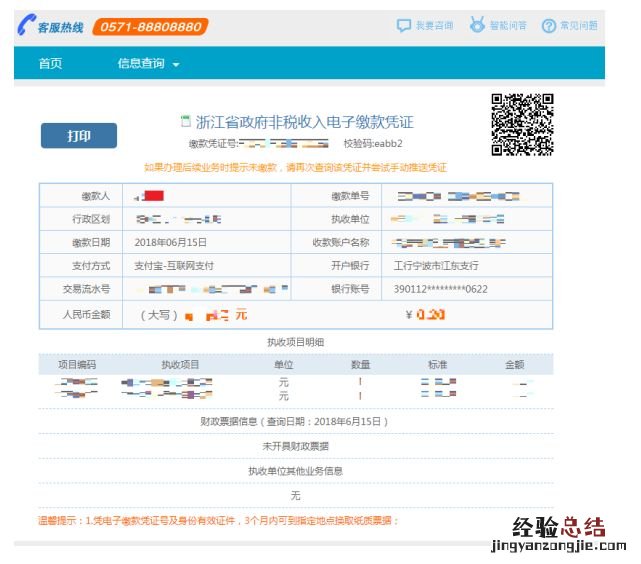Expand the 信息查询 dropdown arrow

(176, 65)
